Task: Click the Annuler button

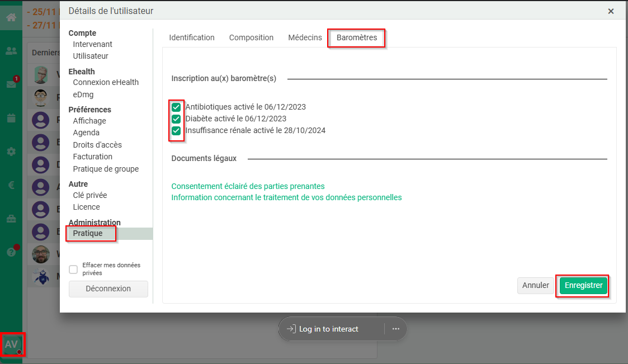Action: [x=536, y=286]
